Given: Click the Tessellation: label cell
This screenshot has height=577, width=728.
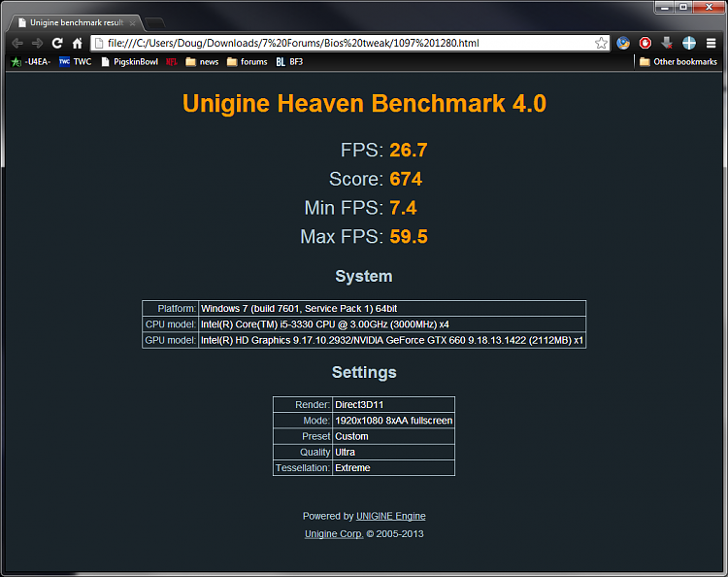Looking at the screenshot, I should pyautogui.click(x=303, y=468).
